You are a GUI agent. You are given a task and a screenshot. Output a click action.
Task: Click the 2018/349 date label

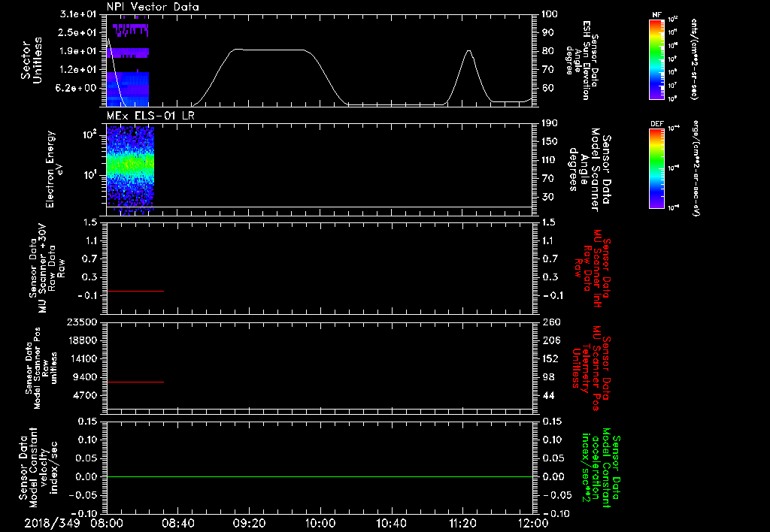pos(52,523)
